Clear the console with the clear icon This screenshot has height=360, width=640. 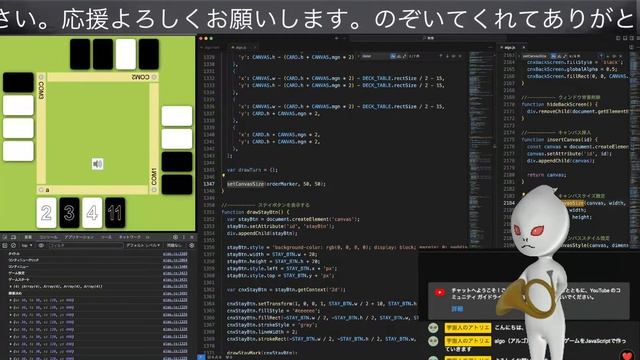[x=13, y=245]
